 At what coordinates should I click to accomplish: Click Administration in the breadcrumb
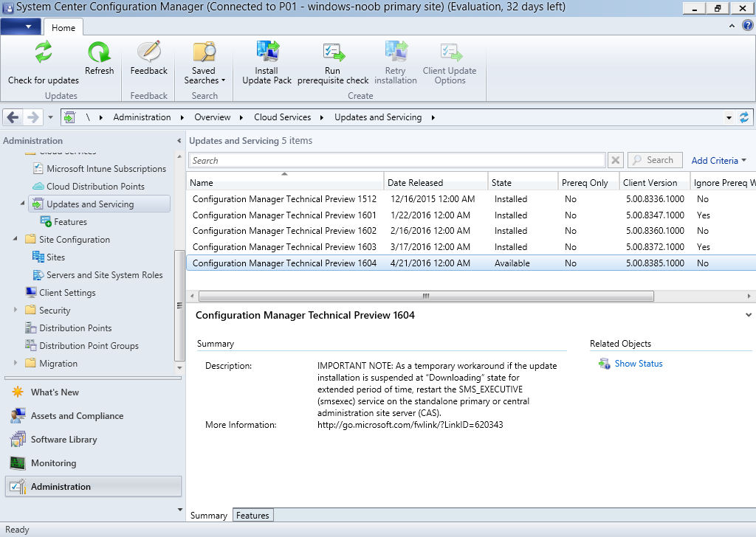tap(142, 117)
